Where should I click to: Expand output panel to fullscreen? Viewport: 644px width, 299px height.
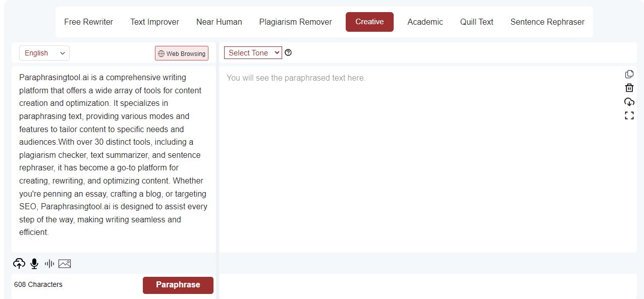point(629,115)
